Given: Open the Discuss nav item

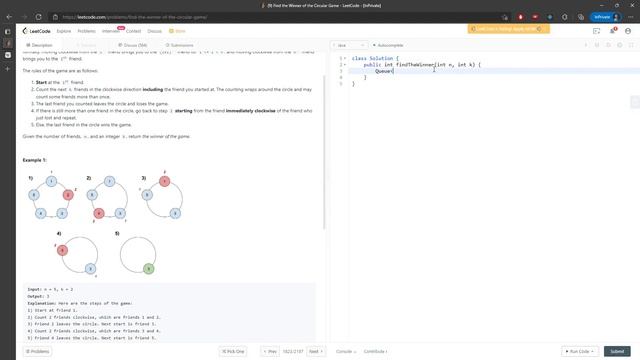Looking at the screenshot, I should tap(154, 31).
